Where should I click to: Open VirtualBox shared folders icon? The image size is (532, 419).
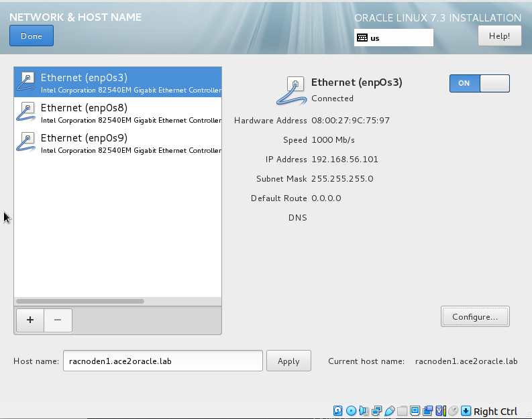402,411
